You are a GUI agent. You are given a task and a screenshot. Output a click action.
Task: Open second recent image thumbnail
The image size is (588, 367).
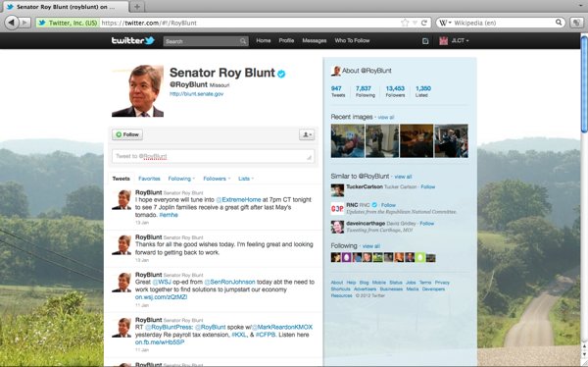click(x=382, y=141)
